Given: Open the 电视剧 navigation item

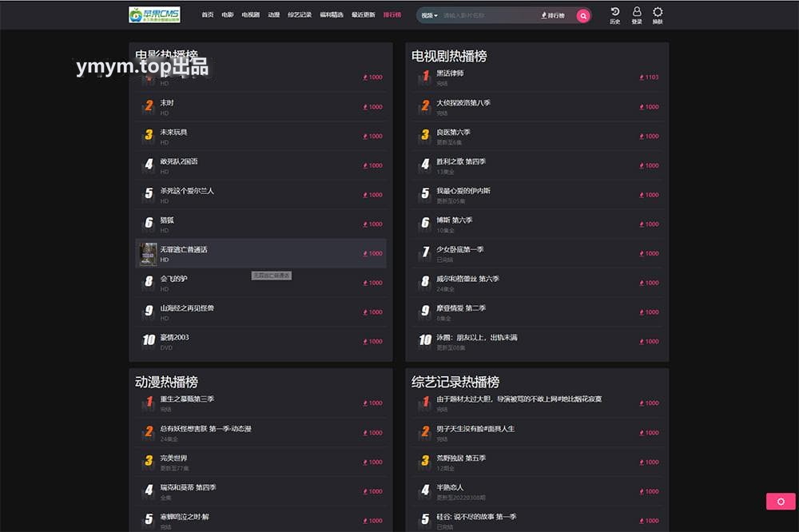Looking at the screenshot, I should [x=250, y=14].
